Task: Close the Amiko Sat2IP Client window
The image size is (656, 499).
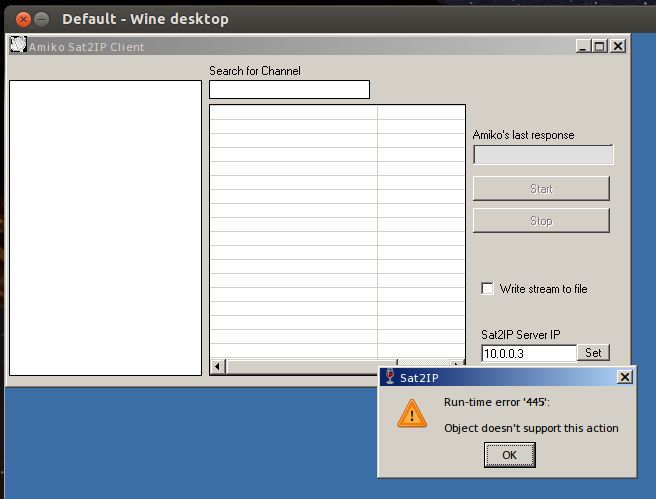Action: (618, 46)
